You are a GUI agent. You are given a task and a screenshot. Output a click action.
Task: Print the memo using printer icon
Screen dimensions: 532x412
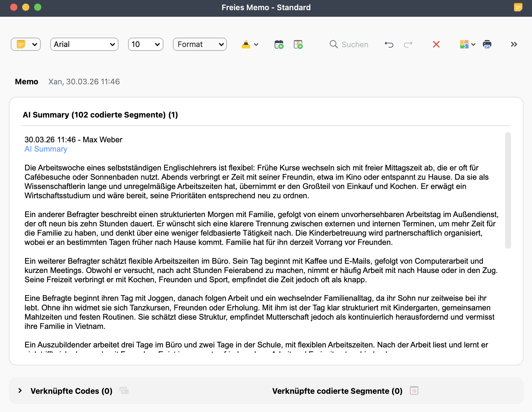pyautogui.click(x=487, y=45)
